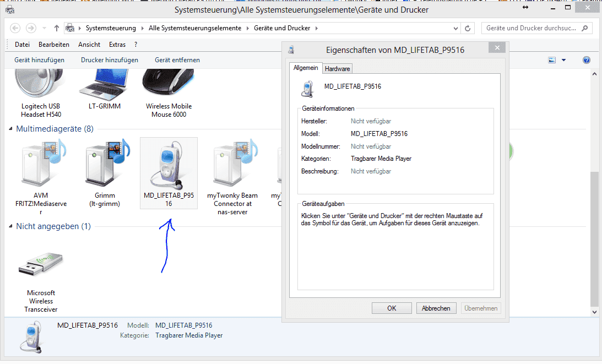Click the Geräte und Drucker breadcrumb
602x364 pixels.
coord(282,28)
